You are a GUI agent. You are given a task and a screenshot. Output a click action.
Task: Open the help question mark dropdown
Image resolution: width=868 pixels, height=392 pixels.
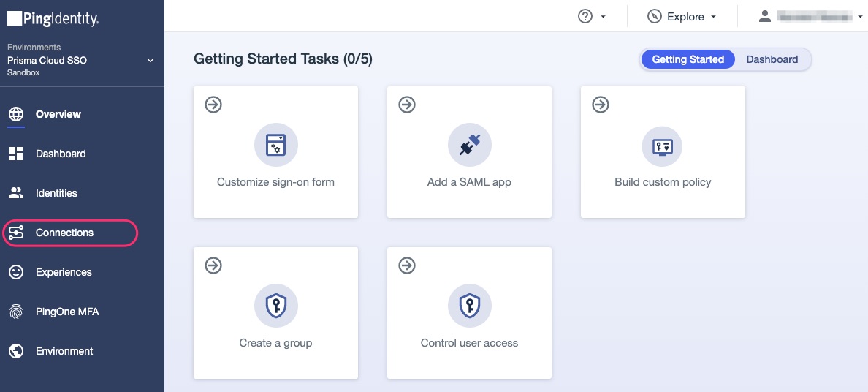tap(592, 16)
